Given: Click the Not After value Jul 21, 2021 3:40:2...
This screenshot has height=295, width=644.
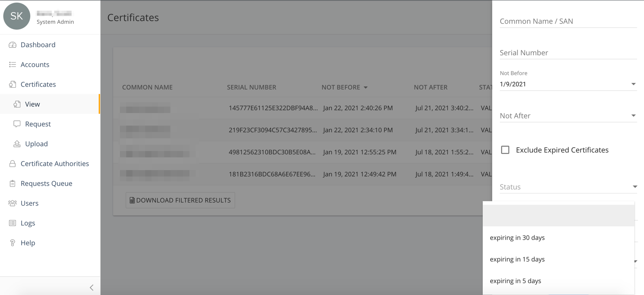Looking at the screenshot, I should click(x=444, y=108).
